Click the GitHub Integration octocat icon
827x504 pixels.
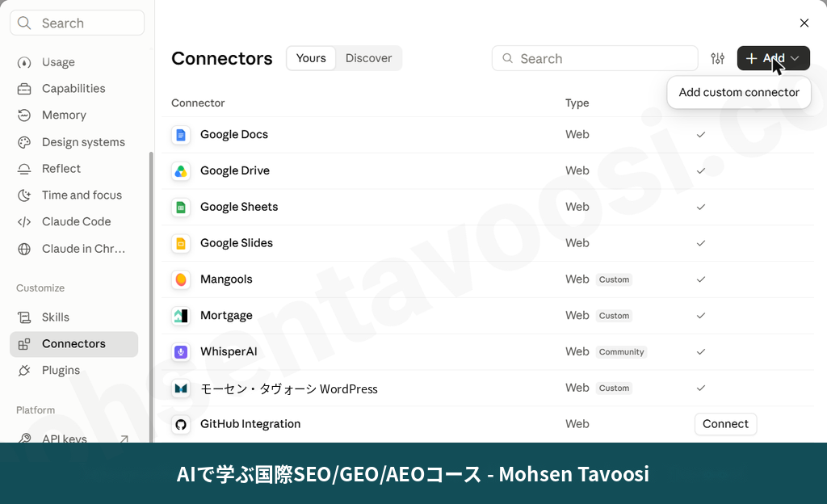tap(181, 424)
